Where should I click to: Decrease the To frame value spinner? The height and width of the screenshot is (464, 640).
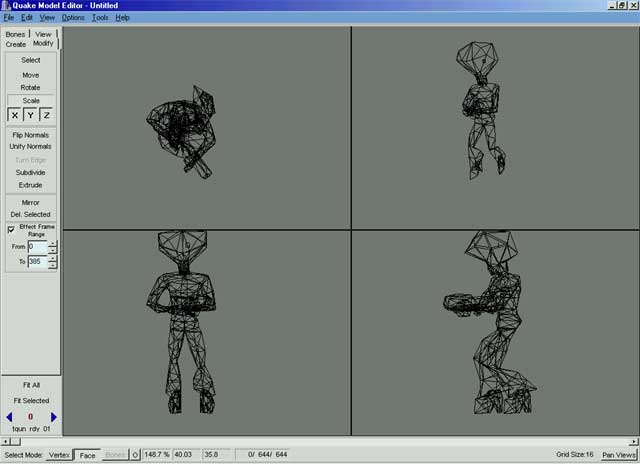[53, 265]
